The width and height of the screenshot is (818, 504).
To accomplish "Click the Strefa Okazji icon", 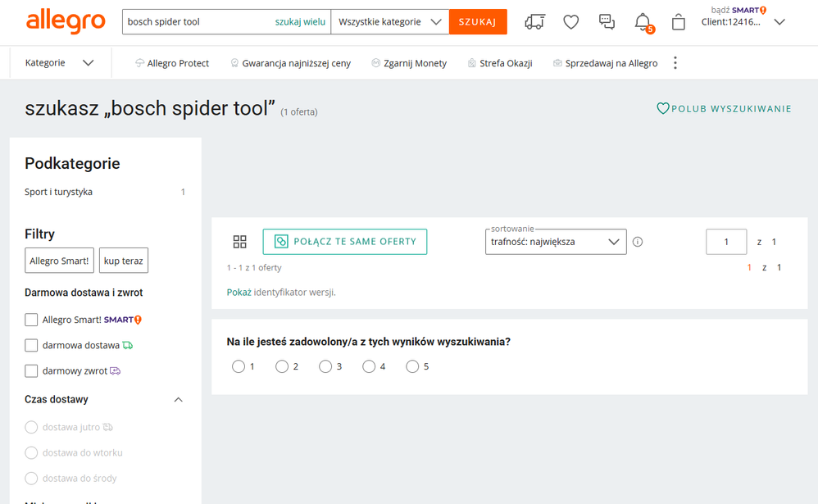I will (471, 63).
